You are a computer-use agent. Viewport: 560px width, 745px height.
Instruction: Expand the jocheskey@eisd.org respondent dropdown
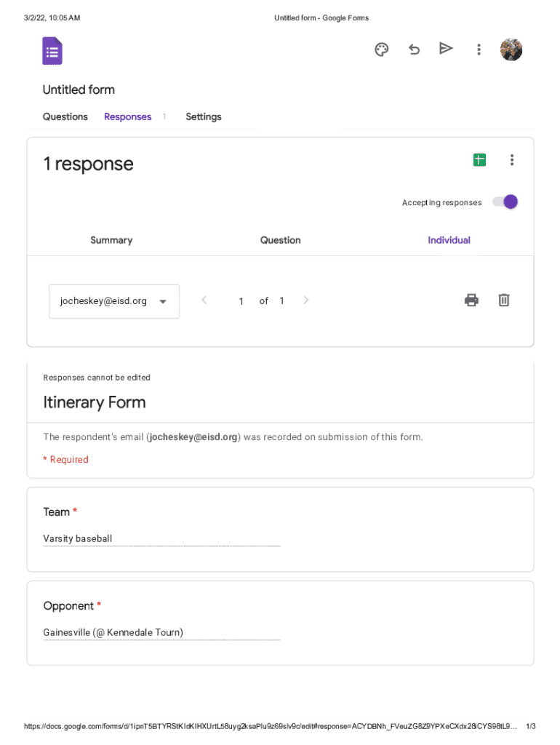(x=114, y=301)
